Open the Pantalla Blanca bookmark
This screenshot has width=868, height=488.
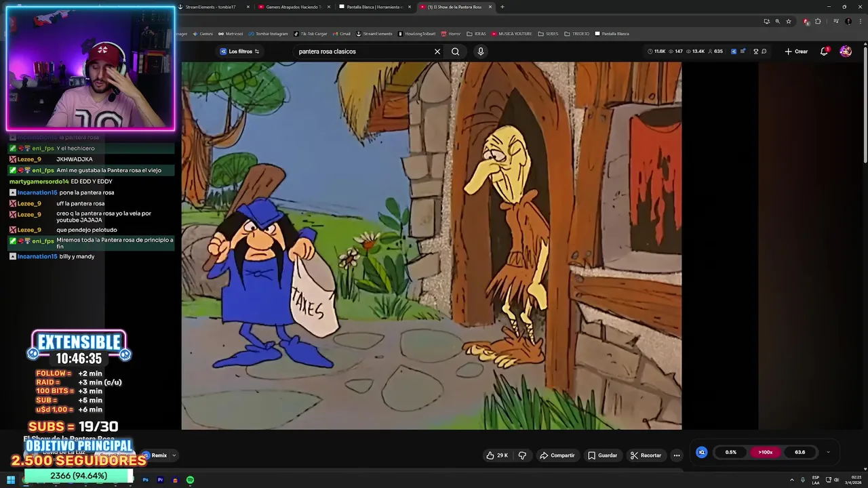[x=612, y=34]
